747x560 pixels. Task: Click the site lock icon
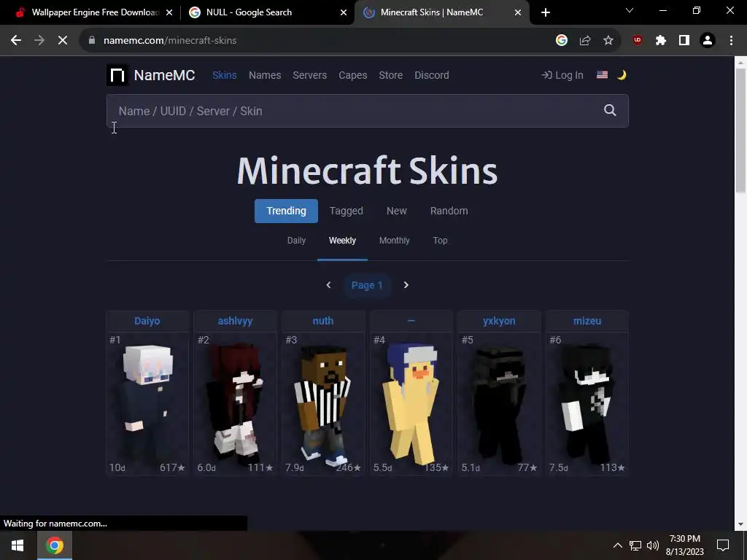[x=92, y=41]
